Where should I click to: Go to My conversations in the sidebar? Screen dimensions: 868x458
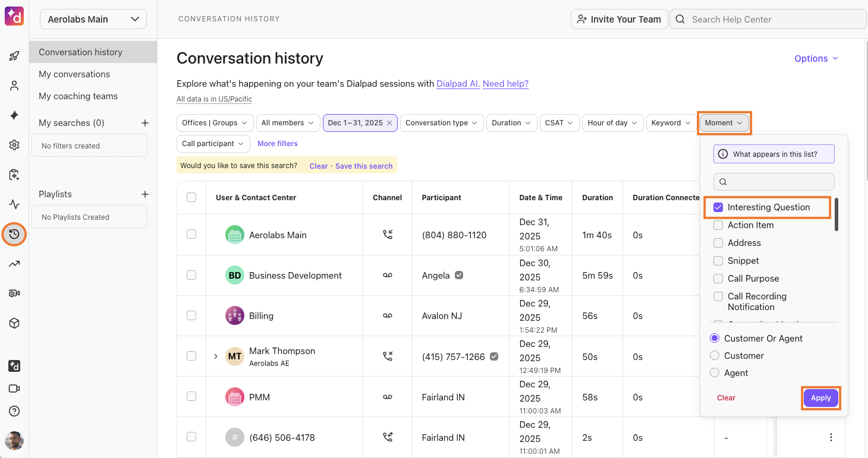(74, 74)
